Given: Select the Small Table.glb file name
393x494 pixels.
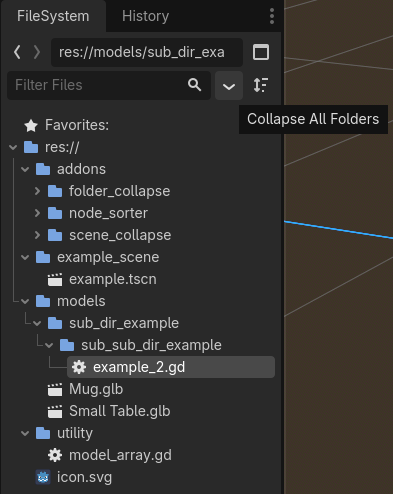Looking at the screenshot, I should coord(120,411).
